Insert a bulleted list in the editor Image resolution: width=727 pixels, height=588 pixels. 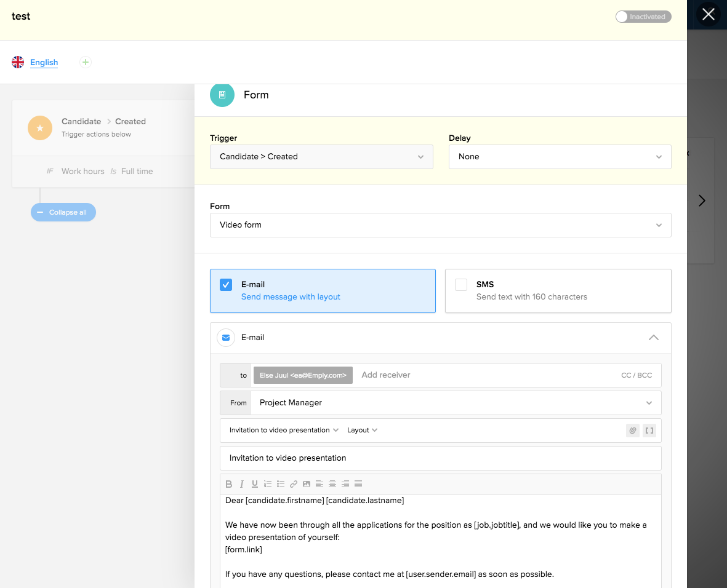coord(281,484)
